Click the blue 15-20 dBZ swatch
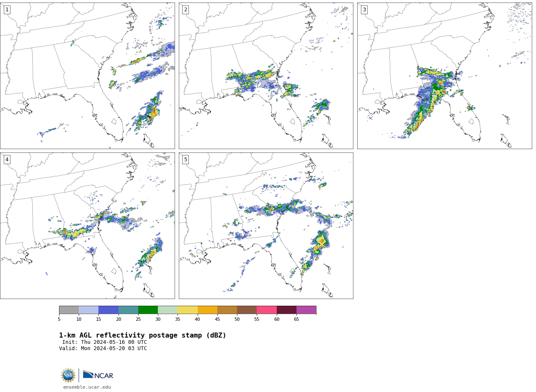The image size is (536, 392). point(108,310)
